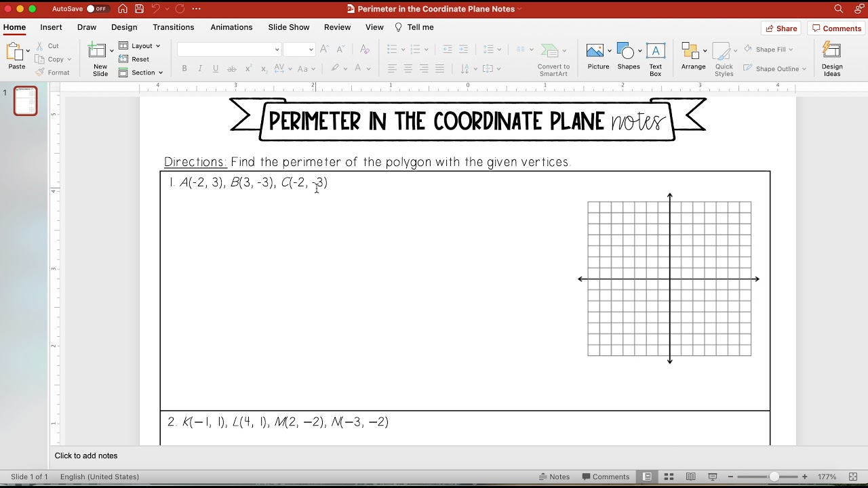
Task: Clear all text formatting
Action: pyautogui.click(x=365, y=49)
